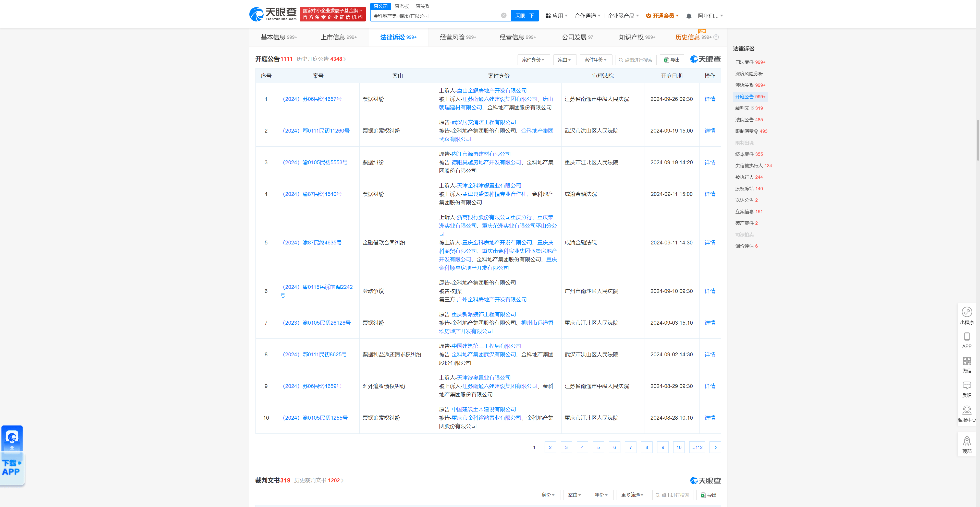The height and width of the screenshot is (507, 980).
Task: Clear the search box with X icon
Action: pyautogui.click(x=503, y=16)
